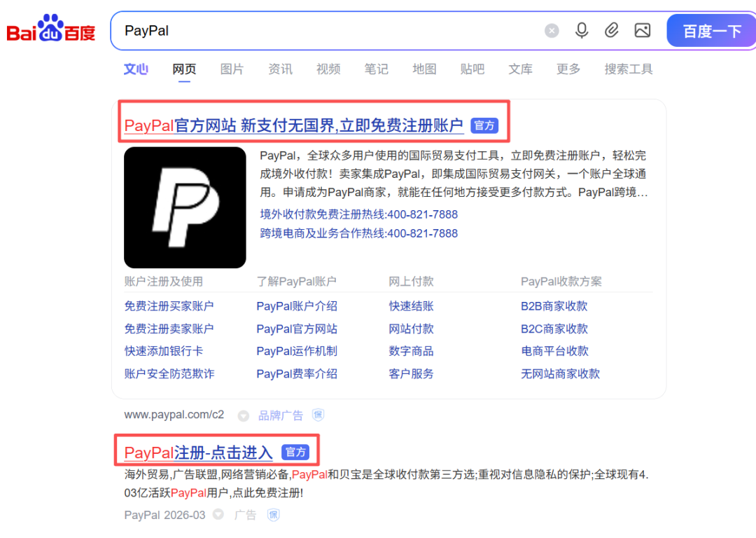Image resolution: width=756 pixels, height=538 pixels.
Task: Open the 地图 tab
Action: tap(424, 69)
